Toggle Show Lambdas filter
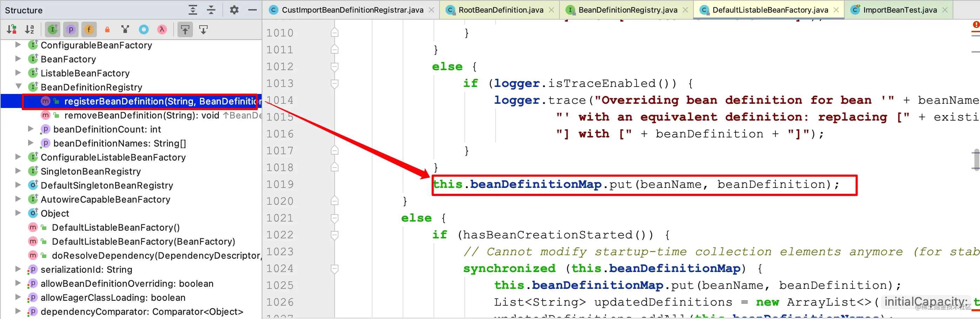 [162, 29]
